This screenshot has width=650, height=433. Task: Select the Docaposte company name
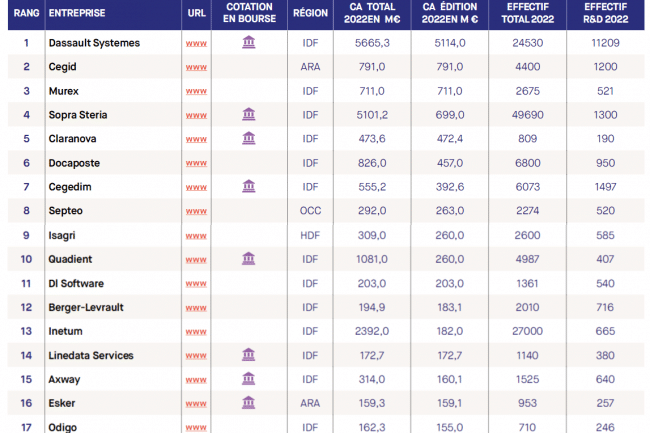tap(74, 163)
